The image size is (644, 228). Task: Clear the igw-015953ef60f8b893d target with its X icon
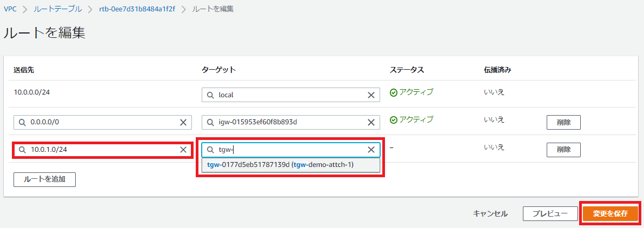(x=371, y=122)
